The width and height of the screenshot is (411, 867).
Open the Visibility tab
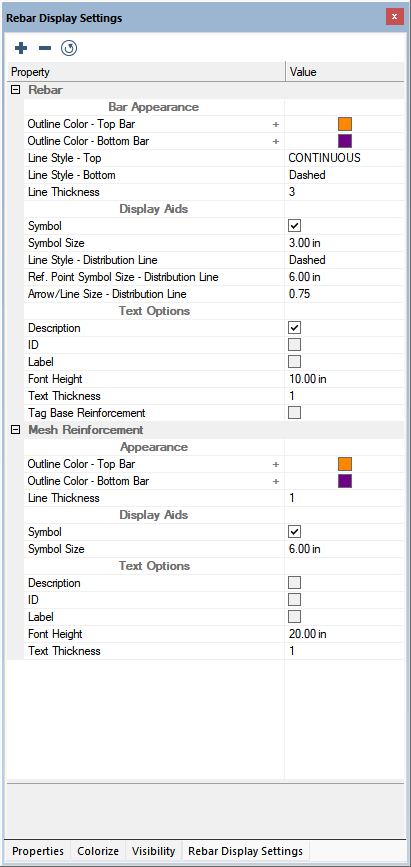(153, 851)
